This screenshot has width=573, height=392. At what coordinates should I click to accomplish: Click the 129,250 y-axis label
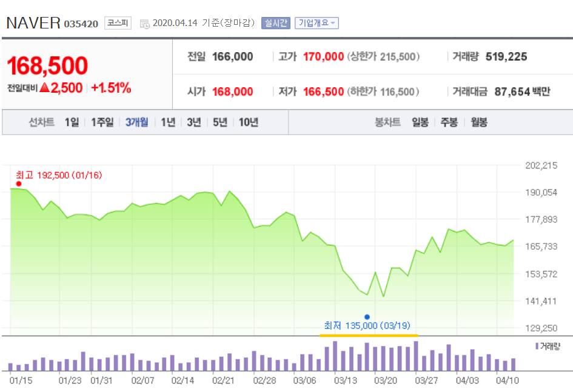coord(541,328)
